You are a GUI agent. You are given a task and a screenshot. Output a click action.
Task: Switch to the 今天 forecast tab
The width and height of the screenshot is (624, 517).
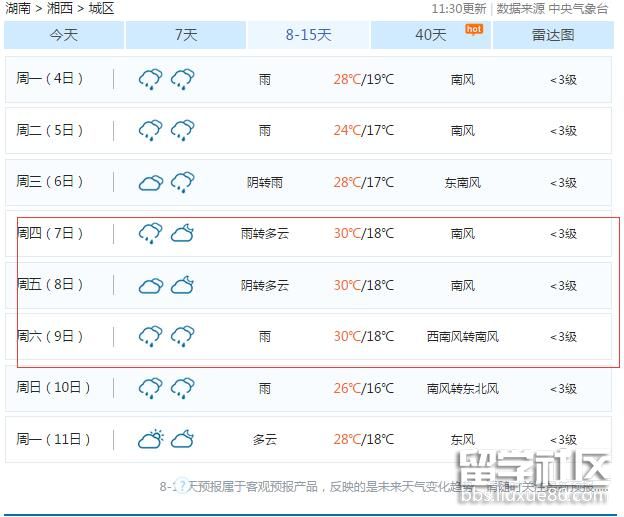point(64,35)
